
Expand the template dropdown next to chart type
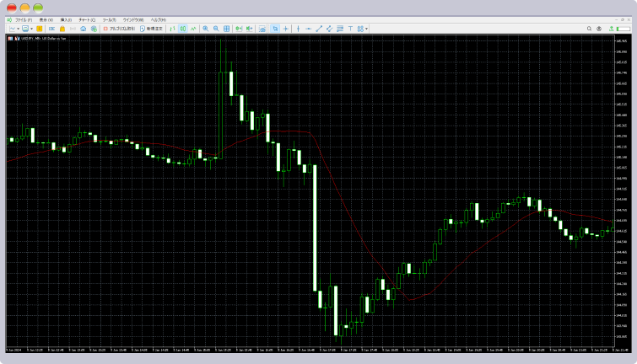31,29
